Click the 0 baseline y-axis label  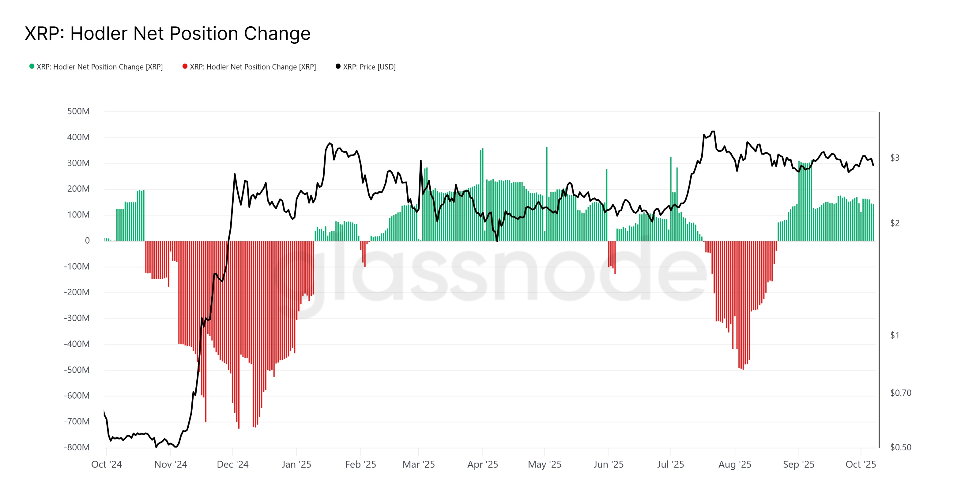(87, 241)
